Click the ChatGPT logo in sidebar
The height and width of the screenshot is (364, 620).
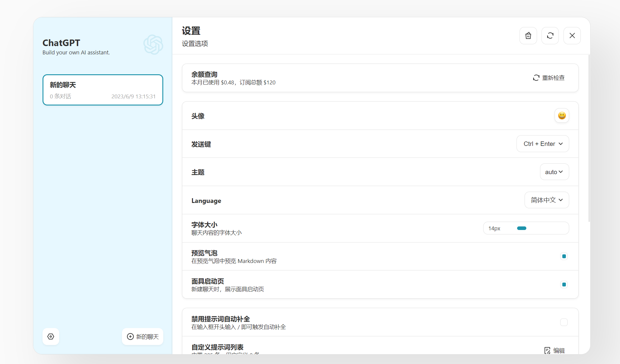(153, 45)
